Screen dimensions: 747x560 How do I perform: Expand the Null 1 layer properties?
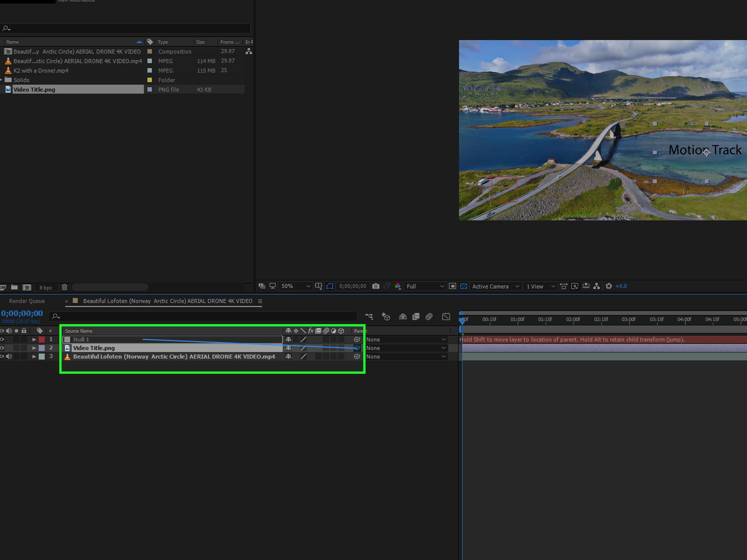tap(34, 339)
